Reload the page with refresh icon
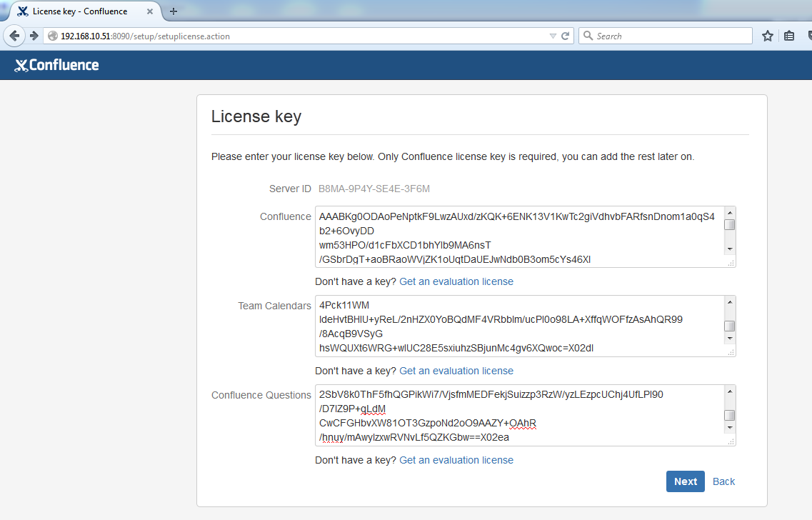The width and height of the screenshot is (812, 520). coord(566,36)
